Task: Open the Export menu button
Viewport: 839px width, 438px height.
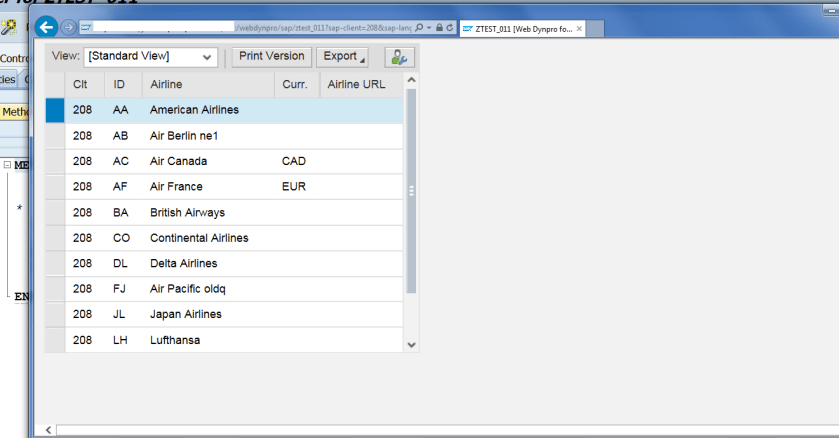Action: pos(342,57)
